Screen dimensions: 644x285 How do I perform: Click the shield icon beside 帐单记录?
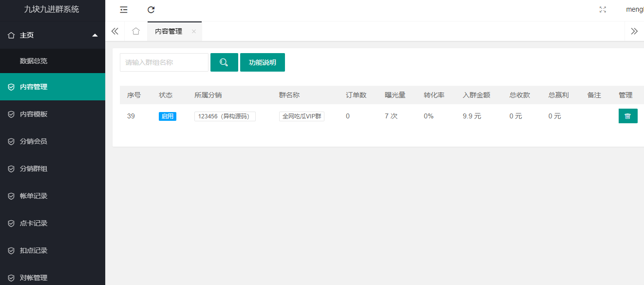click(11, 196)
